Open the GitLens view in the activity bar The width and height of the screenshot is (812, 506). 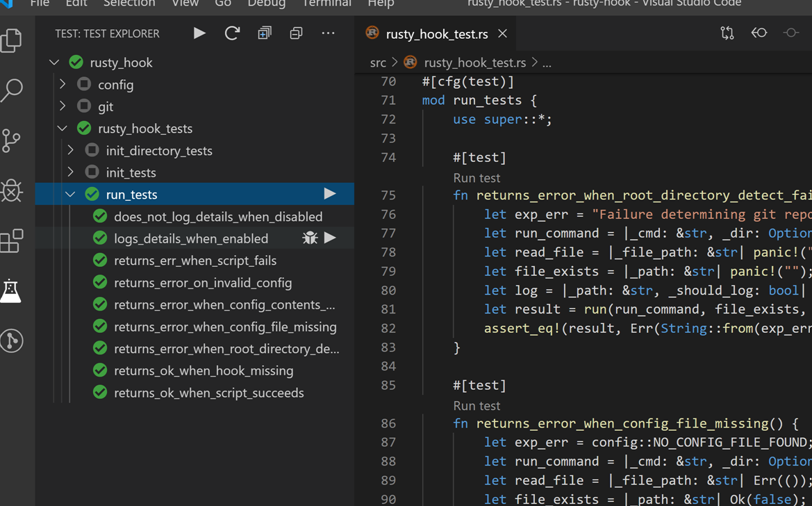(x=13, y=341)
